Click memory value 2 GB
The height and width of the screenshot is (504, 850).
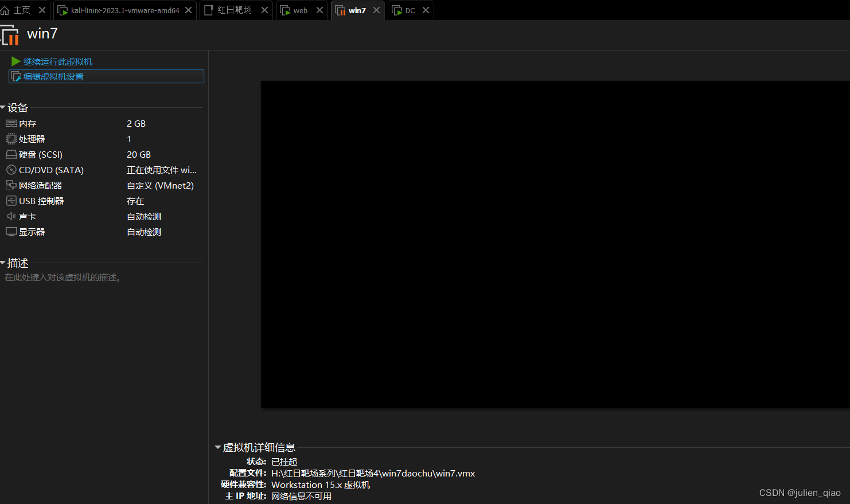[x=136, y=123]
